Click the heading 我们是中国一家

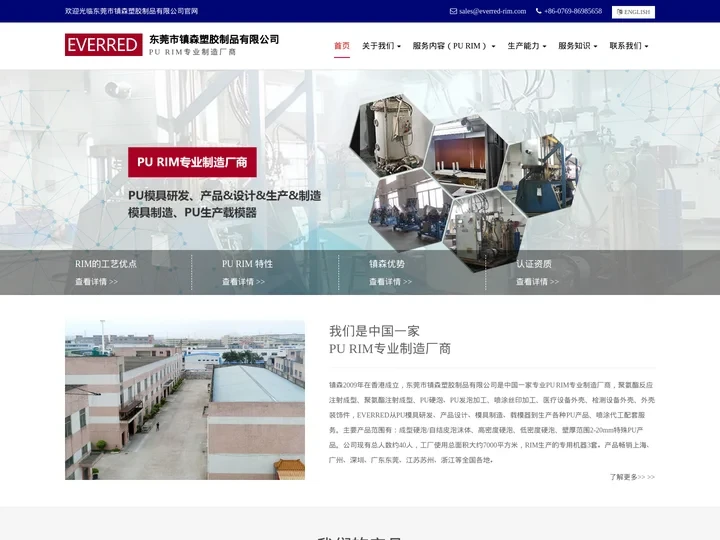click(374, 331)
